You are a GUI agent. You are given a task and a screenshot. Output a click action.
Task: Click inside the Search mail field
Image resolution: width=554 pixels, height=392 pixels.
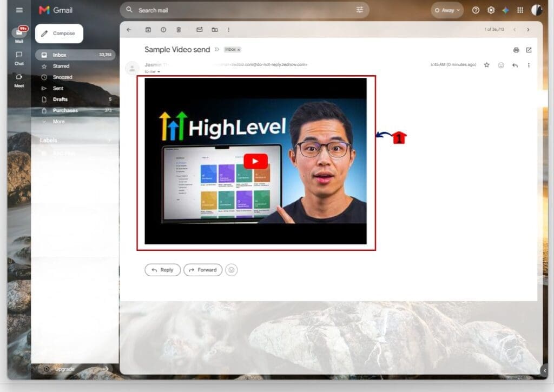coord(244,10)
